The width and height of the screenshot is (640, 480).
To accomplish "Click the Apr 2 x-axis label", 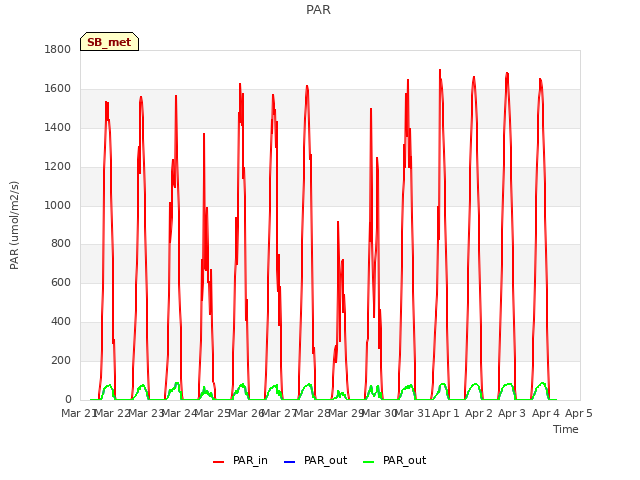I will coord(479,413).
